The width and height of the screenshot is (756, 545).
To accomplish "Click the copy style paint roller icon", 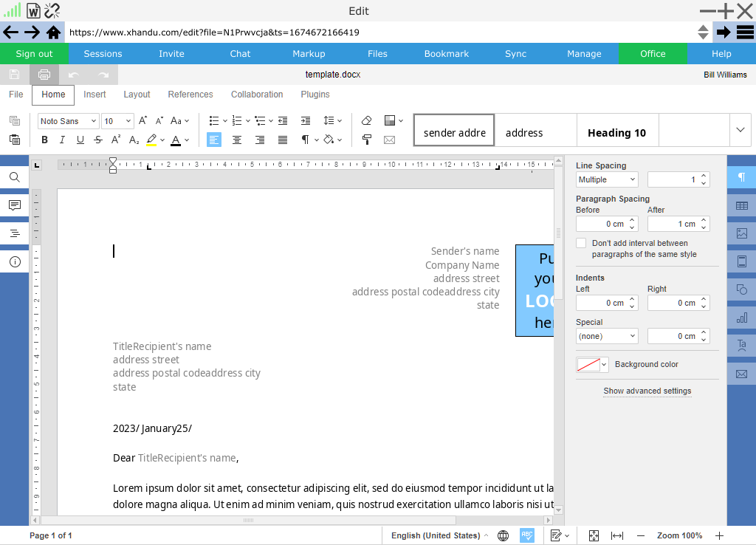I will pyautogui.click(x=366, y=140).
